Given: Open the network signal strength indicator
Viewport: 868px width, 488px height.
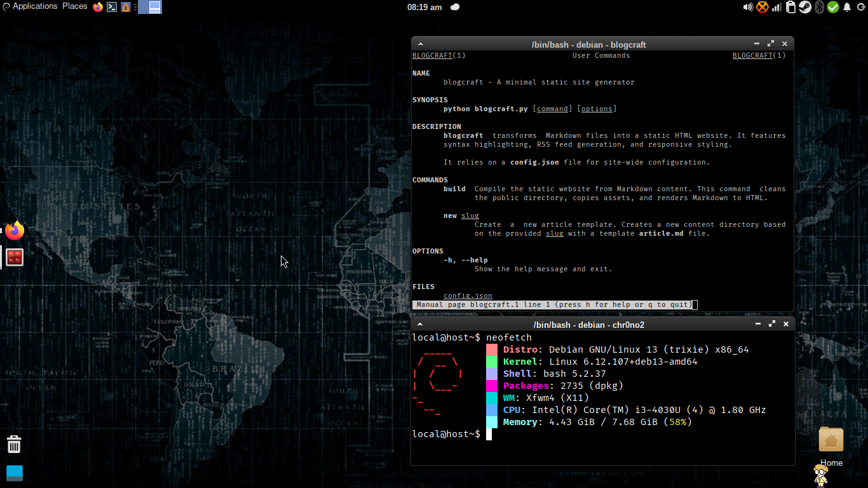Looking at the screenshot, I should 776,7.
